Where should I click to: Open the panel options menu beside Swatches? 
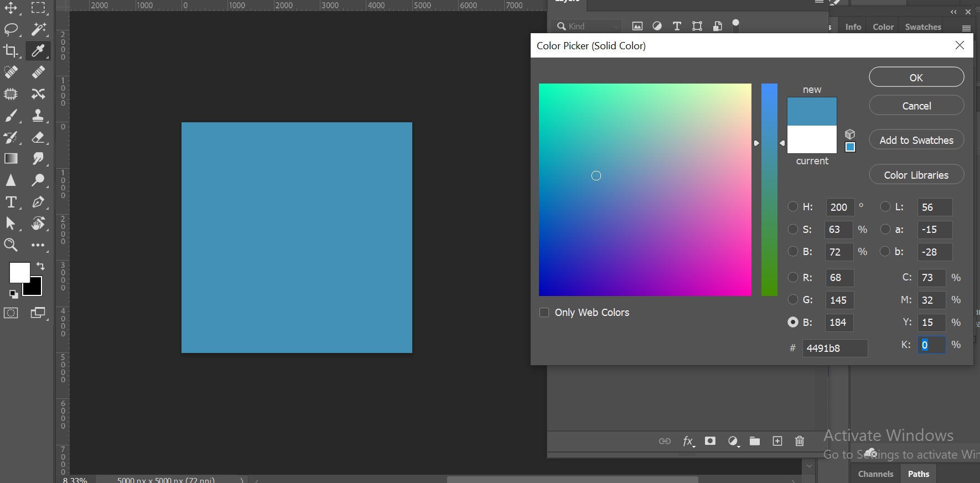[966, 28]
